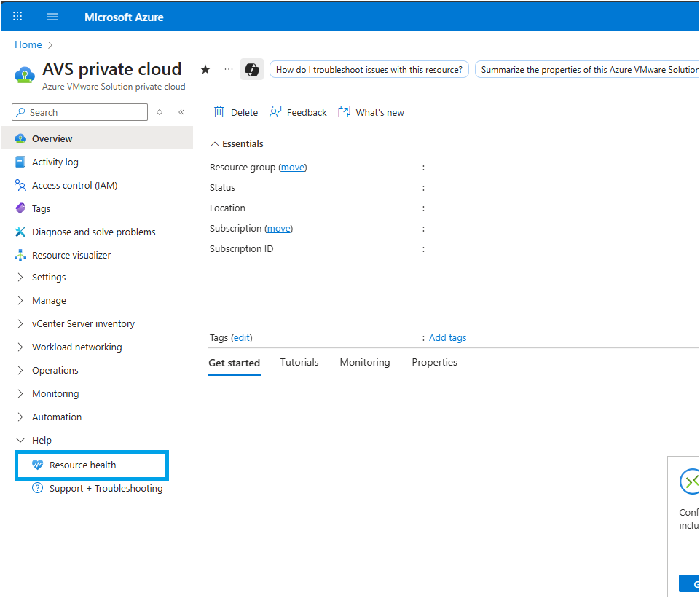Click the Add tags link
The height and width of the screenshot is (598, 700).
point(447,337)
